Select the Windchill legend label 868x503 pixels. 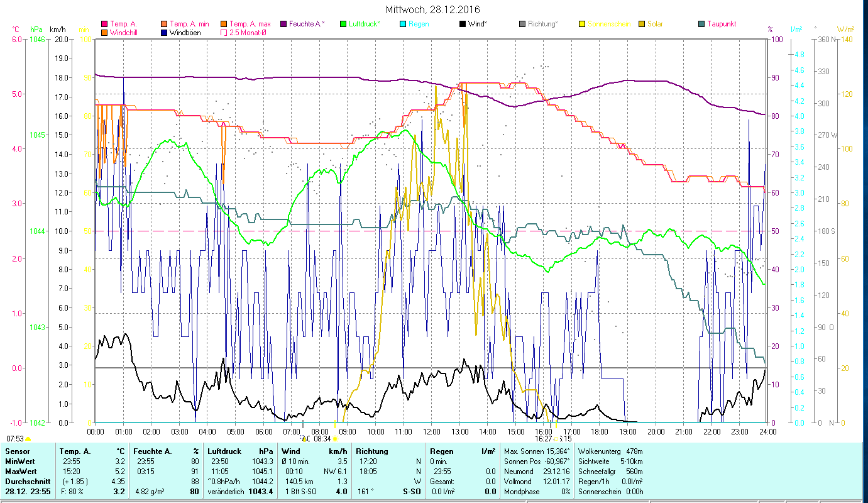124,32
